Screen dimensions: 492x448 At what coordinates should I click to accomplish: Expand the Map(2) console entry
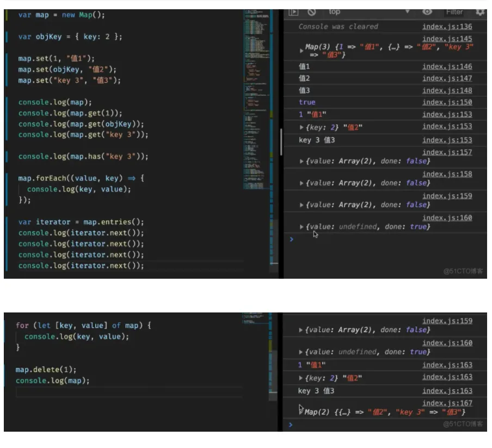click(300, 412)
